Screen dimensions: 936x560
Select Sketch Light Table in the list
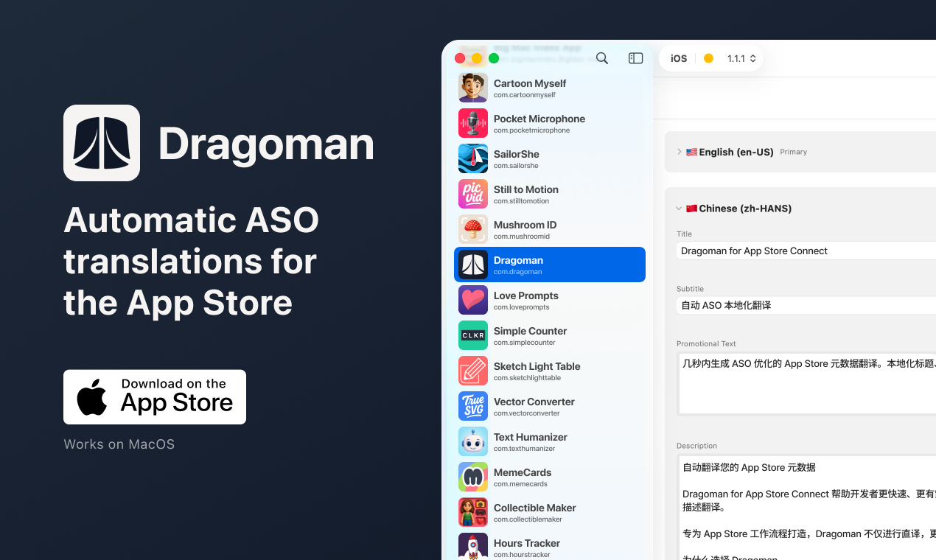pyautogui.click(x=550, y=371)
